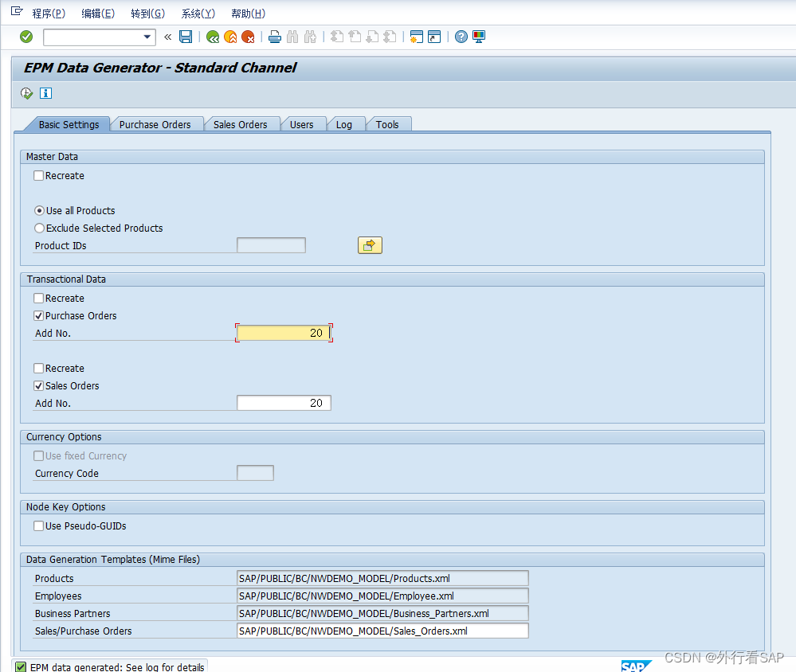This screenshot has height=672, width=796.
Task: Open the 帮助(H) menu
Action: [249, 14]
